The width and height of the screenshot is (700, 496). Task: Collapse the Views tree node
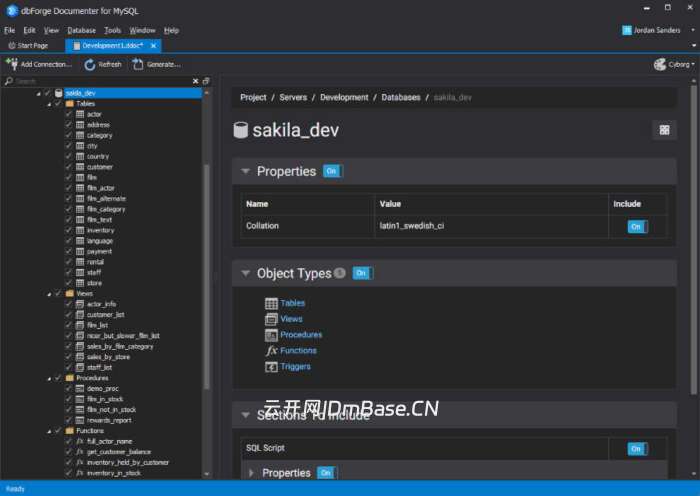49,294
